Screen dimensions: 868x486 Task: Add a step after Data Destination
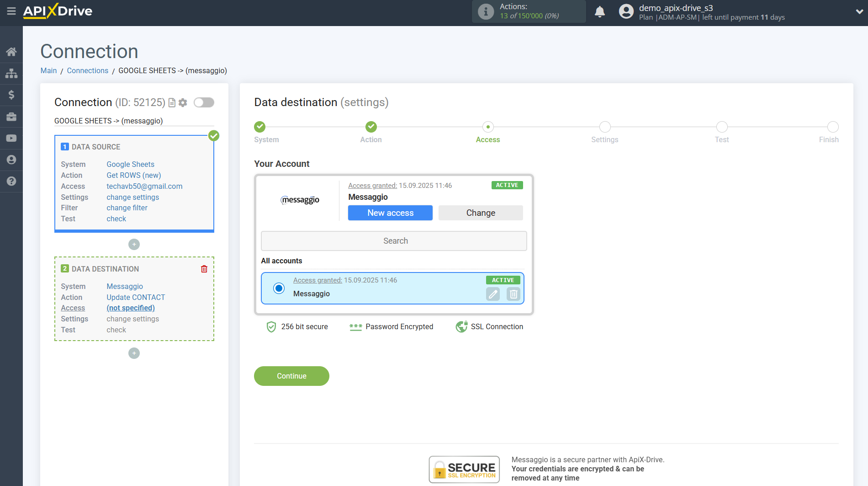pyautogui.click(x=134, y=353)
